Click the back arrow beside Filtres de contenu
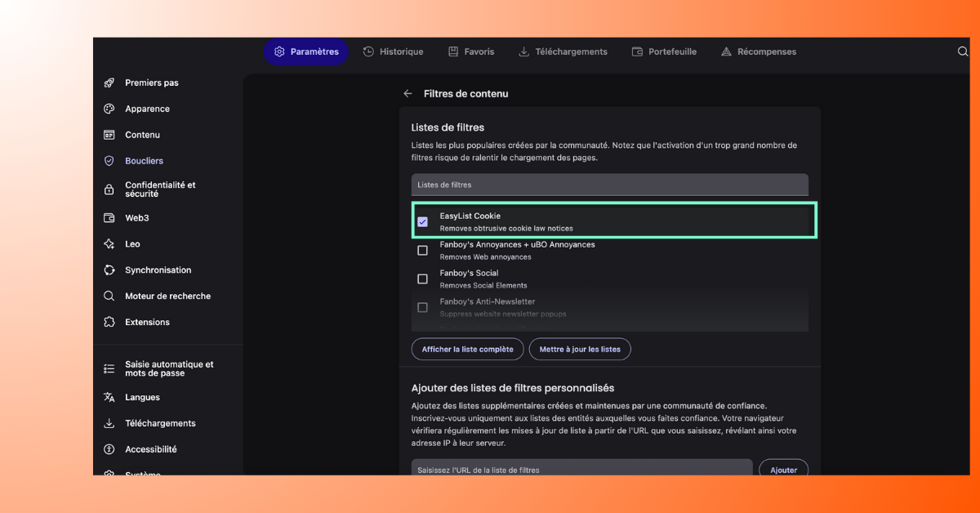Screen dimensions: 980x513 click(408, 94)
